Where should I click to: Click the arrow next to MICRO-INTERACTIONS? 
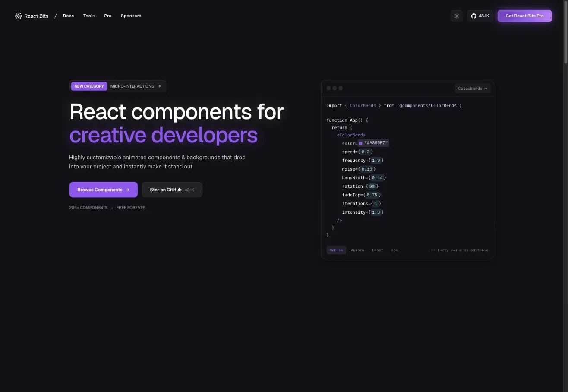pos(159,86)
